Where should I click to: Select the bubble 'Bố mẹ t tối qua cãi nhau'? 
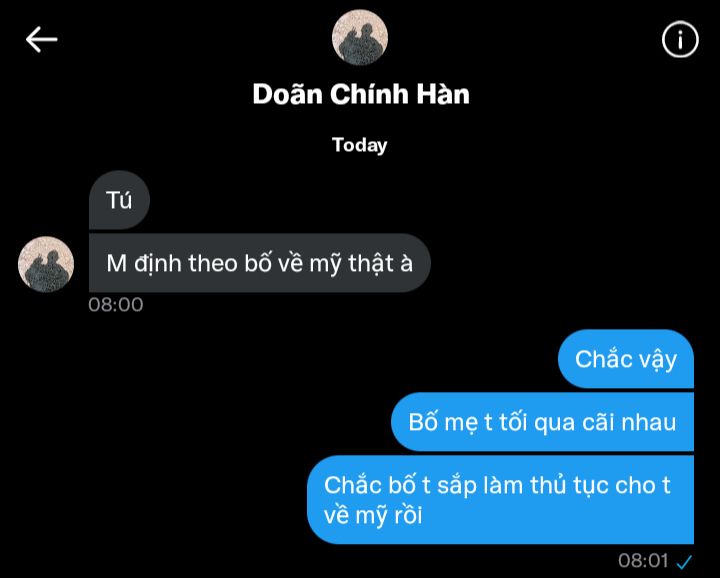point(542,422)
